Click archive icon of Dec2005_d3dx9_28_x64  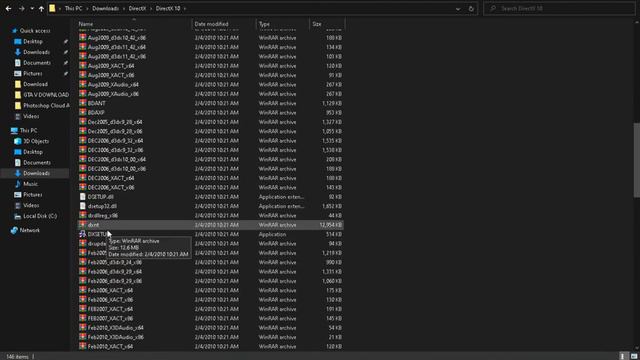82,122
